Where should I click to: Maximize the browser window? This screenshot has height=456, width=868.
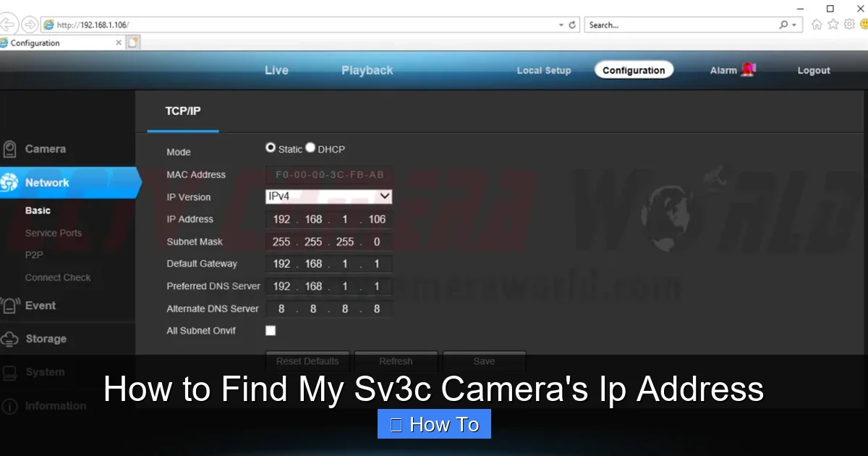[x=830, y=8]
